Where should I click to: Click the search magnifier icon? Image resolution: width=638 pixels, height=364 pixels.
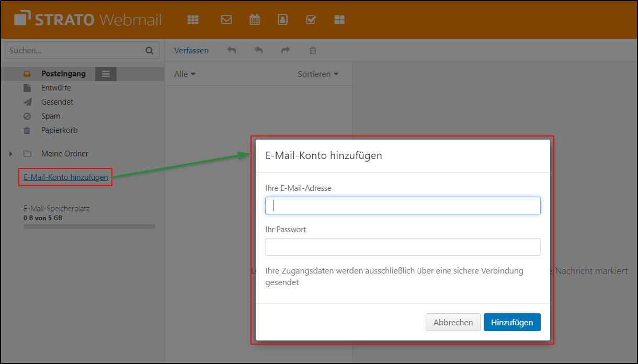coord(150,50)
